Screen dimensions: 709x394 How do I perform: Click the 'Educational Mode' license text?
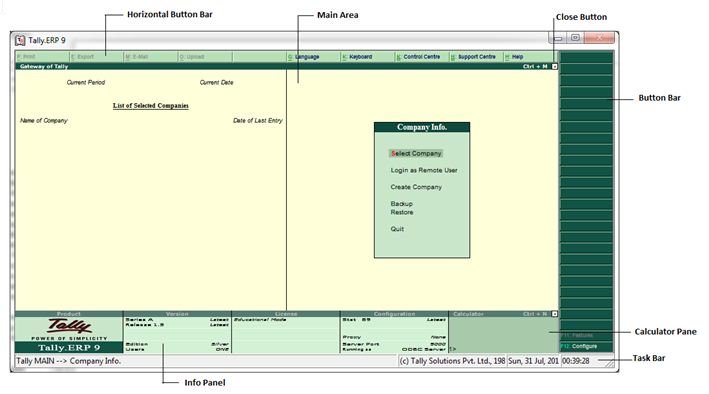tap(260, 319)
